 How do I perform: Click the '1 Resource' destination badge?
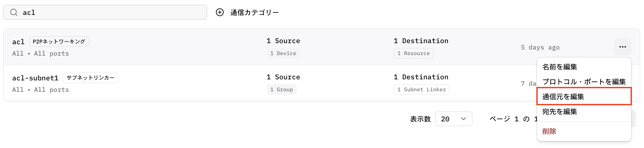click(414, 53)
